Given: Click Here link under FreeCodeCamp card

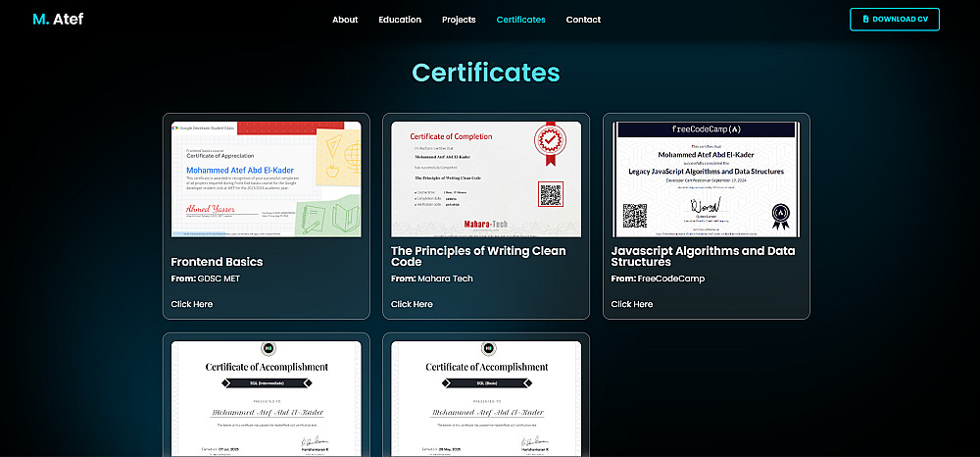Looking at the screenshot, I should [x=632, y=304].
